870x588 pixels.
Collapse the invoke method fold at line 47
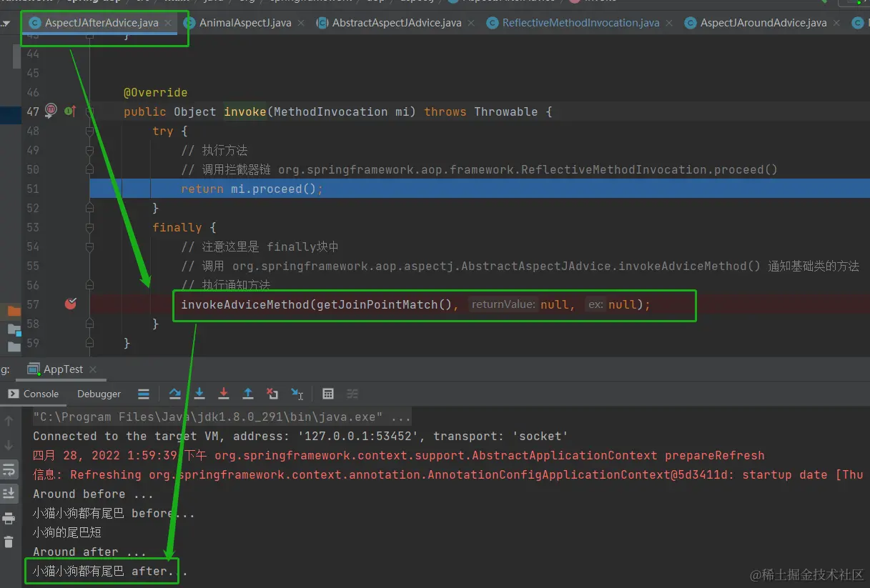point(89,111)
